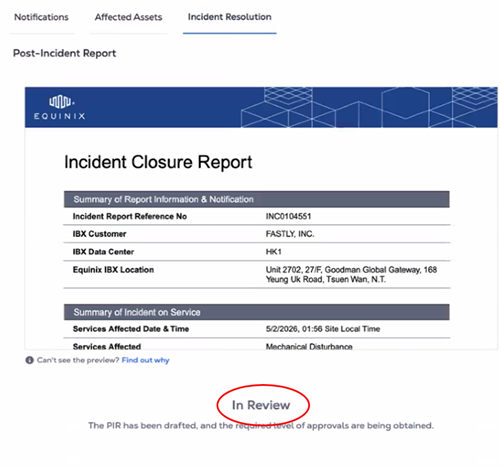Screen dimensions: 500x467
Task: Click the HK1 data center value
Action: coord(274,252)
